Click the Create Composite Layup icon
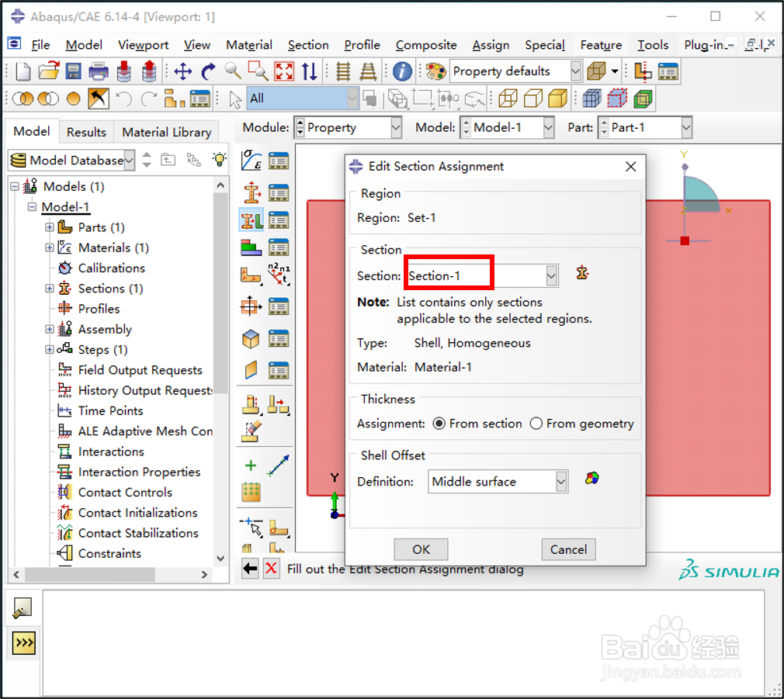This screenshot has height=699, width=784. point(251,247)
